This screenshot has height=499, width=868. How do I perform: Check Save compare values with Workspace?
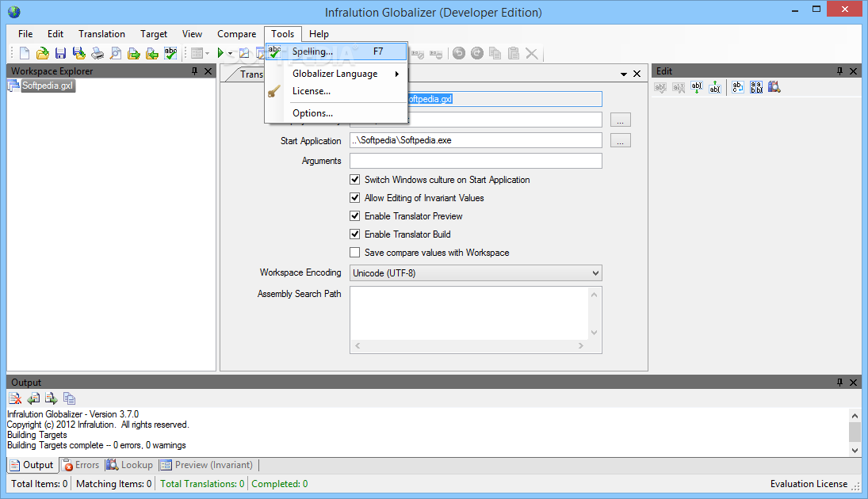[355, 253]
